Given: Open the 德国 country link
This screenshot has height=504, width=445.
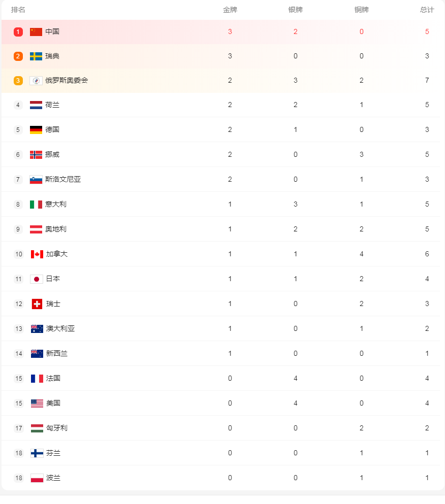Looking at the screenshot, I should pyautogui.click(x=52, y=130).
